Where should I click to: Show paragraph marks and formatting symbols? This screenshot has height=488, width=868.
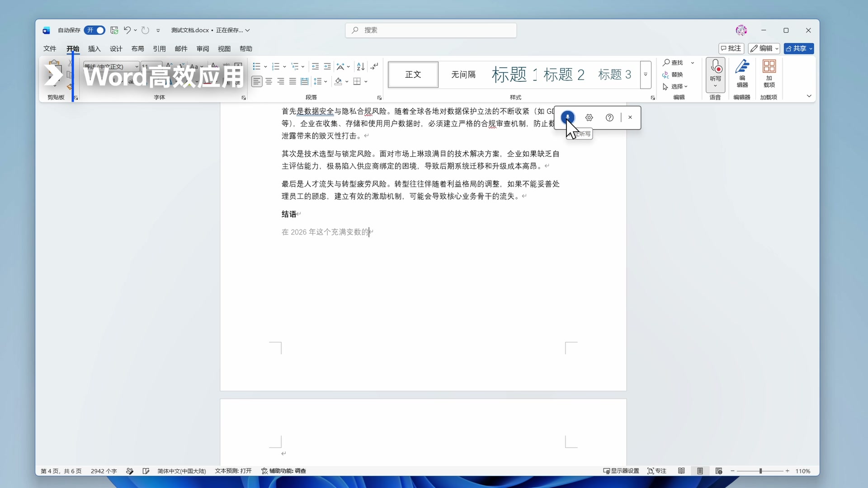coord(374,67)
